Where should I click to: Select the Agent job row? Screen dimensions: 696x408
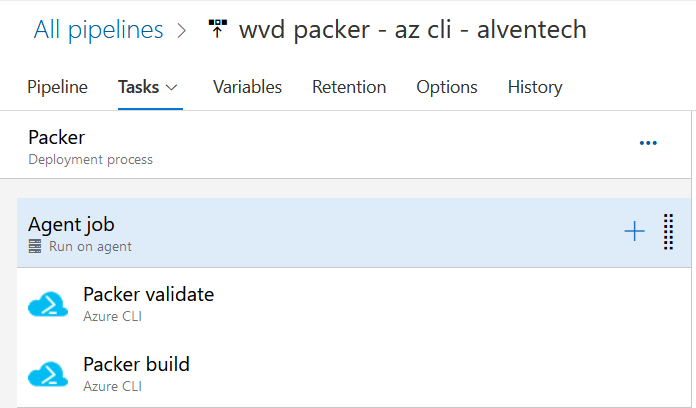pyautogui.click(x=354, y=233)
